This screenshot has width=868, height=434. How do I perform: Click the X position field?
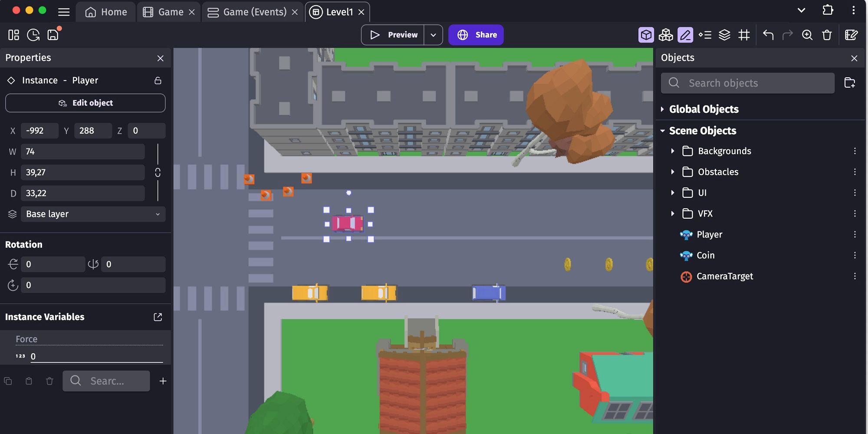coord(39,131)
